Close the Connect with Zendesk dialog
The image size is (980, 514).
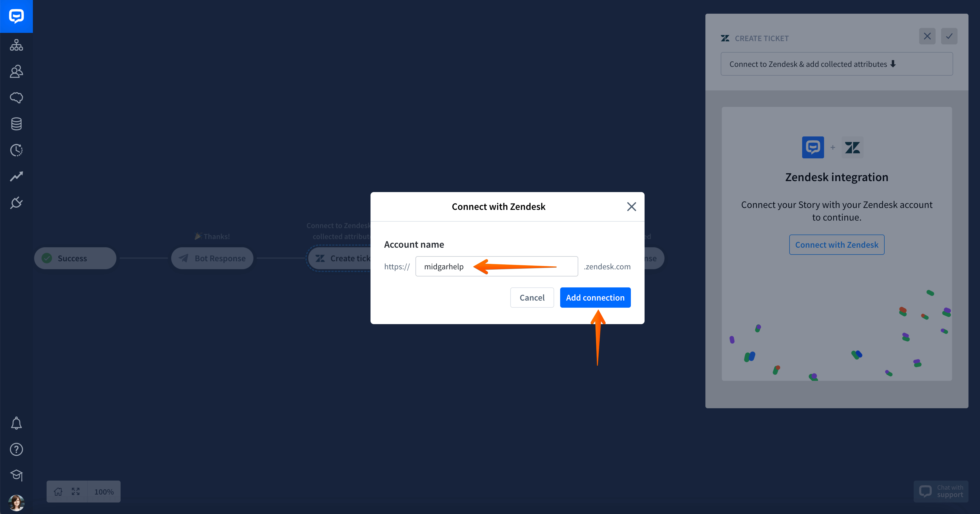tap(631, 207)
